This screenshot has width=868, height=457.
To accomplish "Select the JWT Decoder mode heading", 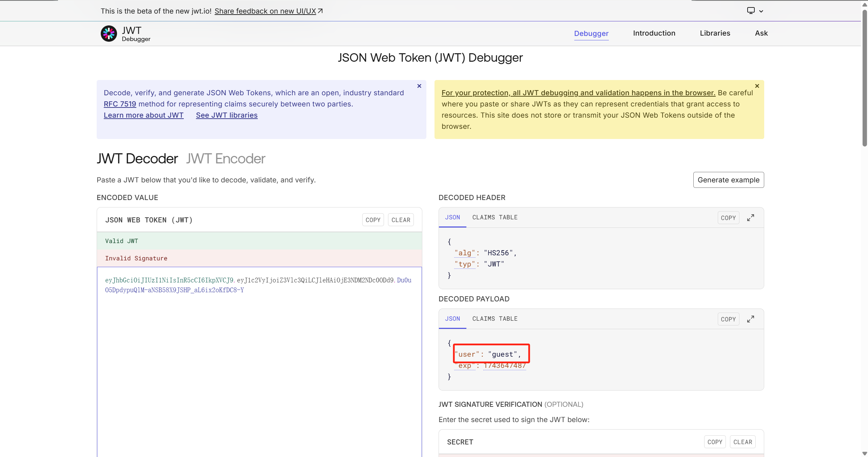I will [x=137, y=159].
